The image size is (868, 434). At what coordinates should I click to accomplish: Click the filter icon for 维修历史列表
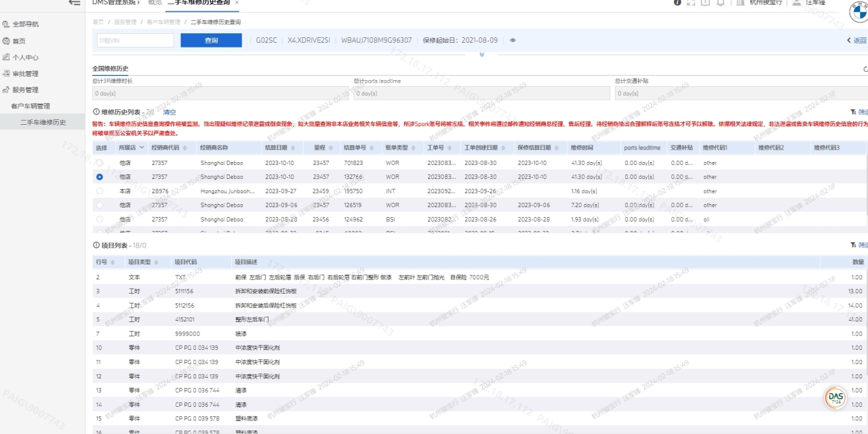[853, 112]
